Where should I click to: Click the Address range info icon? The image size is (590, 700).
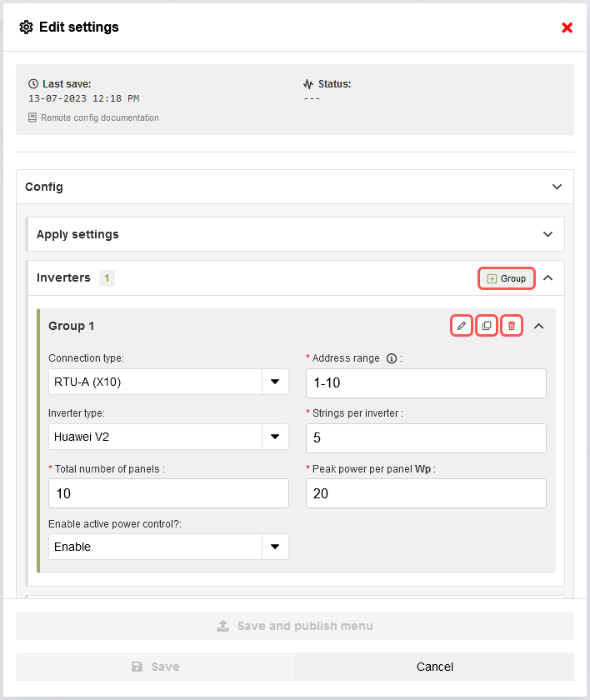(x=392, y=358)
